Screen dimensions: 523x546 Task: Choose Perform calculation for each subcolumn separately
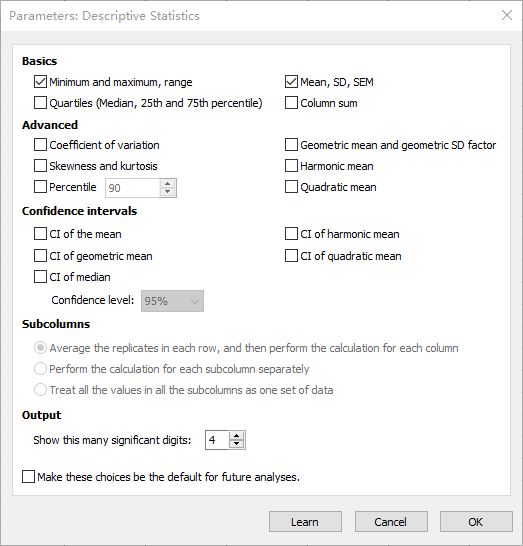point(40,369)
